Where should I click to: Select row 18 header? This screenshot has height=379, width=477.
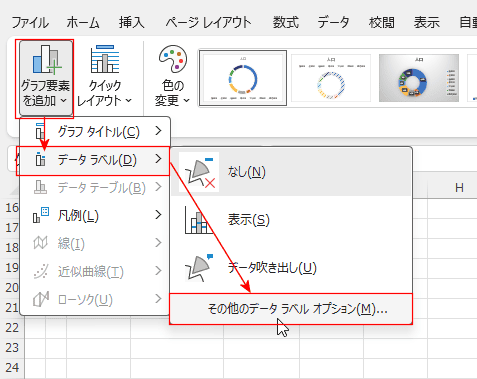pyautogui.click(x=12, y=248)
